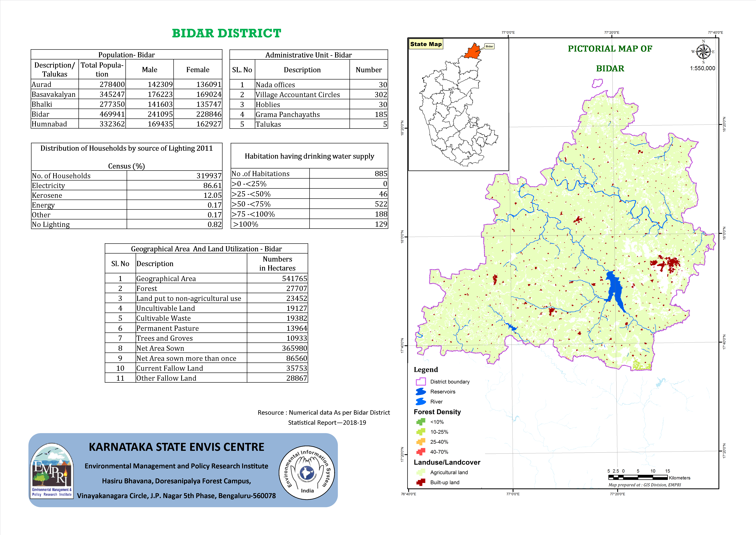Viewport: 756px width, 535px height.
Task: Click the Grama Panchayaths row label
Action: (x=288, y=114)
